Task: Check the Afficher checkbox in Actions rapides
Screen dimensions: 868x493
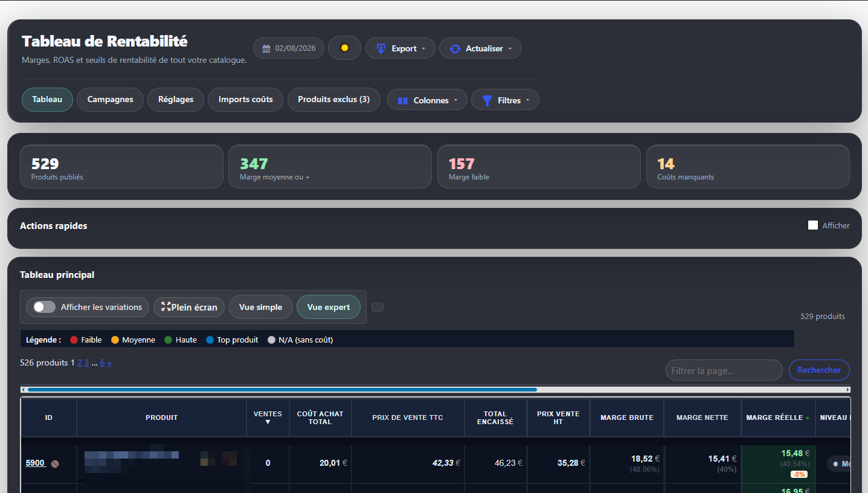Action: pyautogui.click(x=813, y=225)
